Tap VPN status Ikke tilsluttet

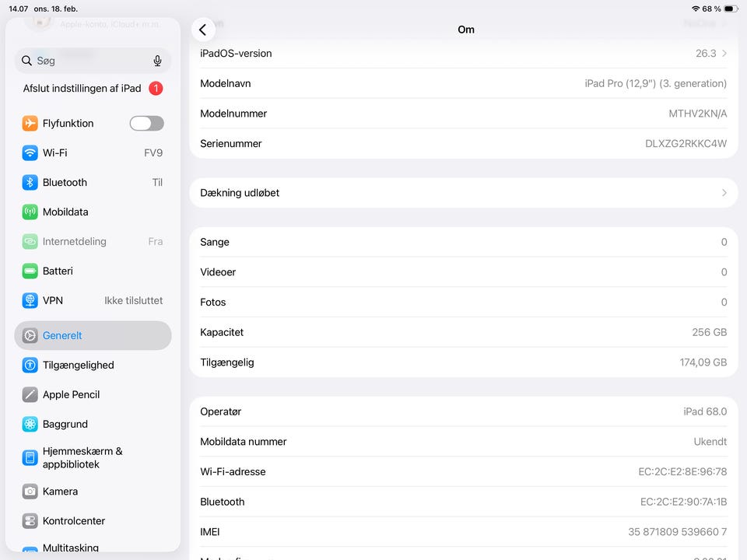tap(133, 300)
